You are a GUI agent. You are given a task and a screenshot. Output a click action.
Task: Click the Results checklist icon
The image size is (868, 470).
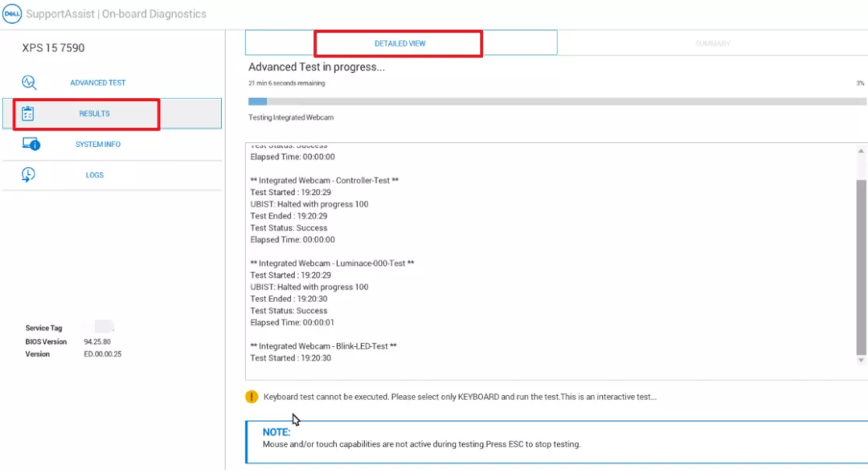[27, 113]
